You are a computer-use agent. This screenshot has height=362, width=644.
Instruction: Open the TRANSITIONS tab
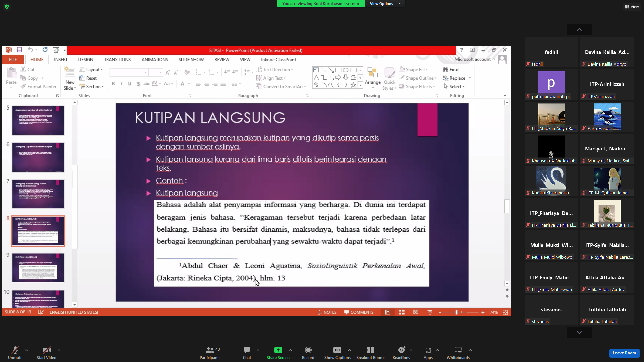coord(117,59)
